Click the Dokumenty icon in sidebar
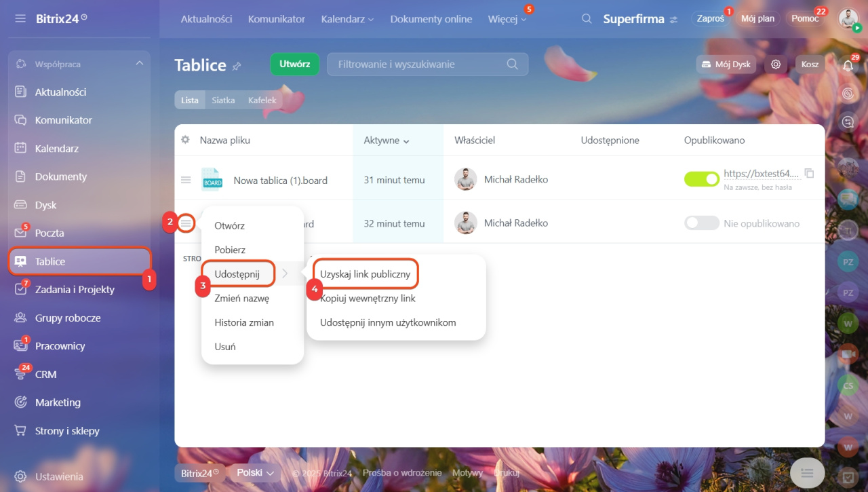Viewport: 868px width, 492px height. pyautogui.click(x=20, y=176)
